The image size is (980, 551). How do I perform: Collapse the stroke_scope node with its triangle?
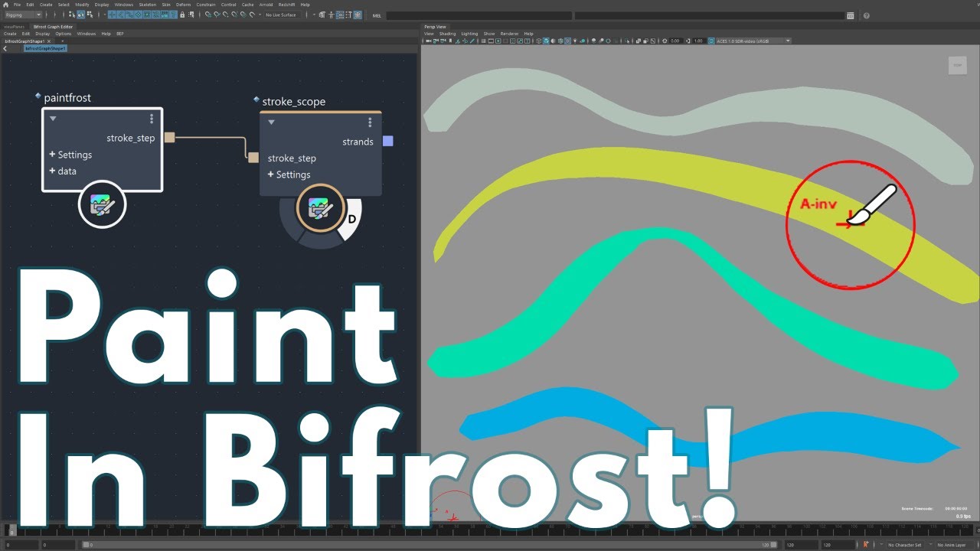pos(271,122)
